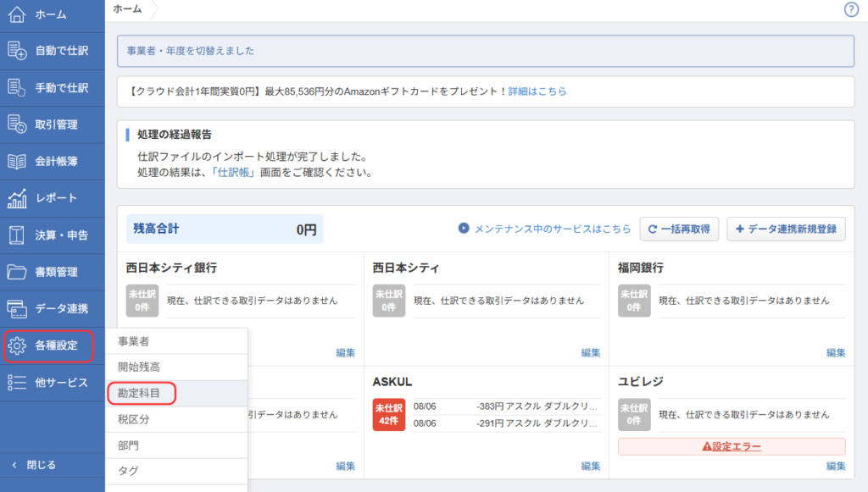Open the 詳細はこちら campaign link

537,91
